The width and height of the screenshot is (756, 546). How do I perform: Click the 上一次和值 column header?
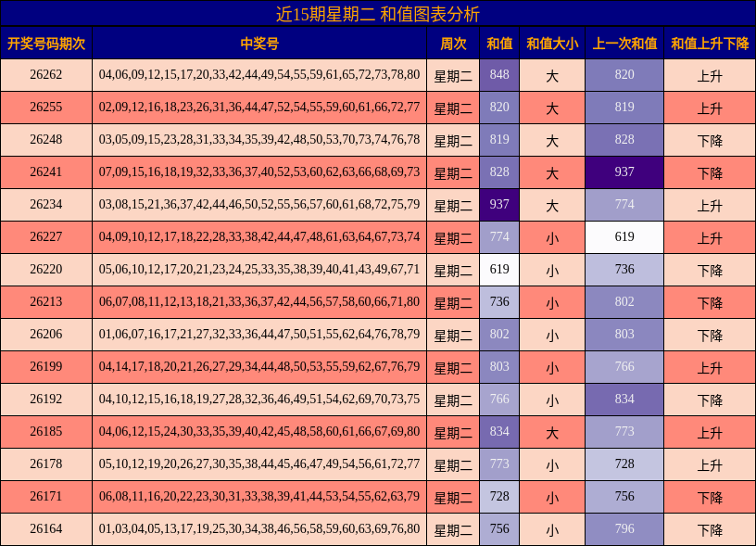624,44
